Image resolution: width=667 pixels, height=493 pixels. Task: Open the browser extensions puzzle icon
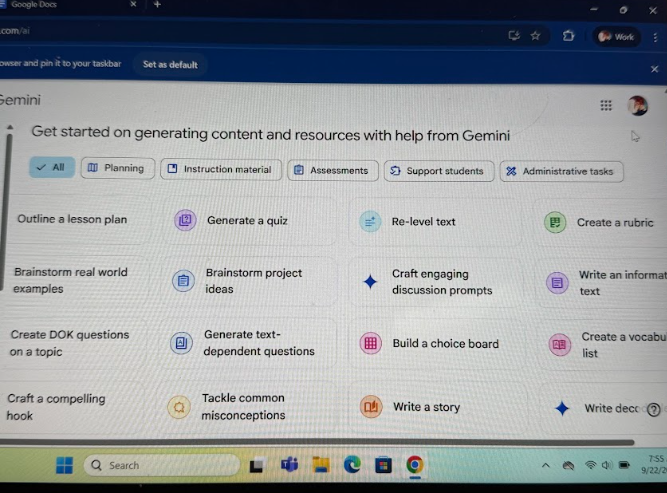tap(569, 36)
